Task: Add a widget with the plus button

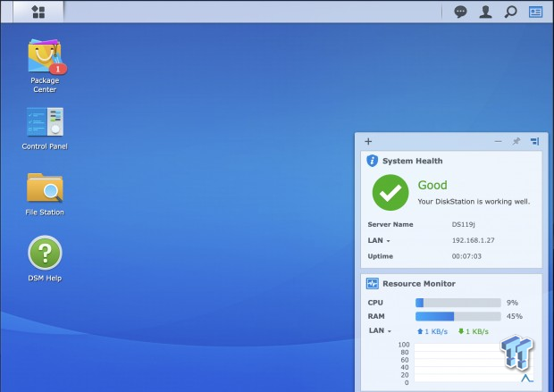Action: [368, 141]
